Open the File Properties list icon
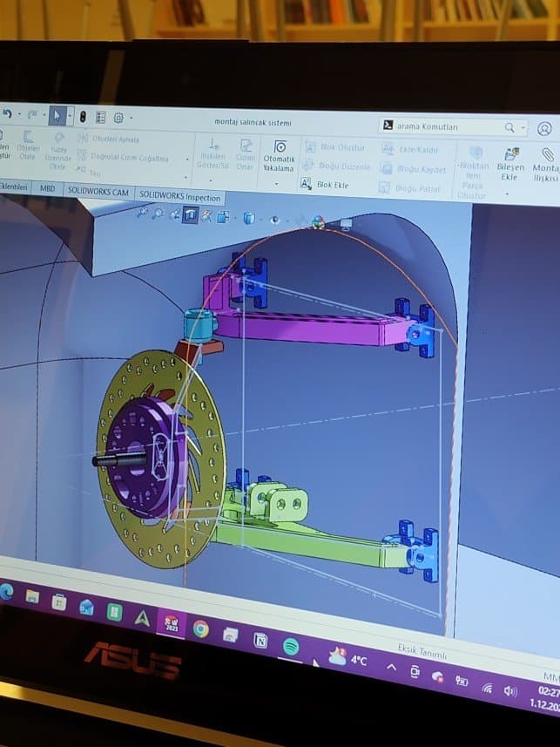The width and height of the screenshot is (560, 747). 100,117
